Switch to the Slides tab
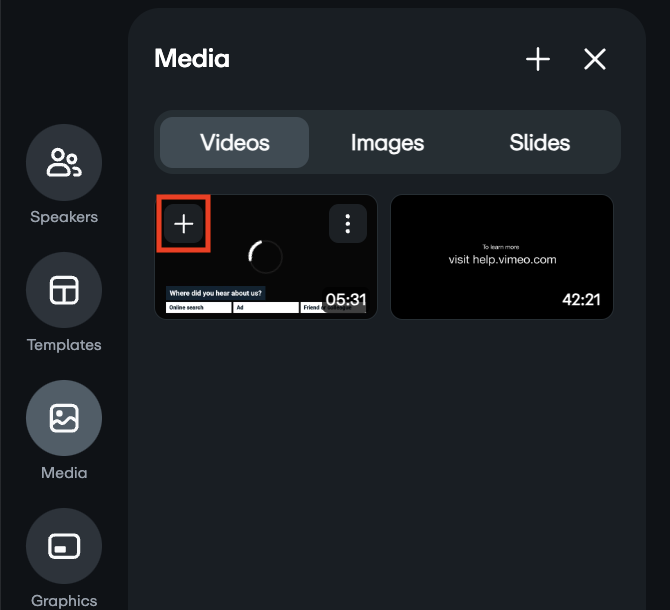The width and height of the screenshot is (670, 610). [540, 143]
